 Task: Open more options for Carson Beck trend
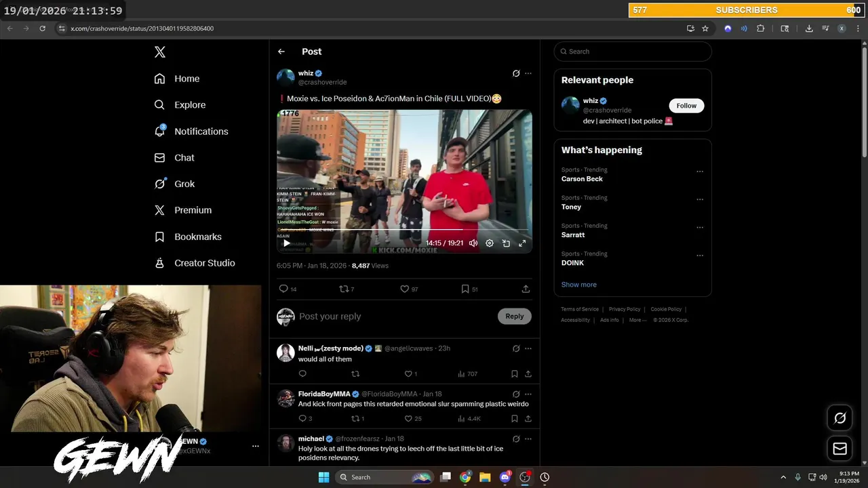coord(700,171)
